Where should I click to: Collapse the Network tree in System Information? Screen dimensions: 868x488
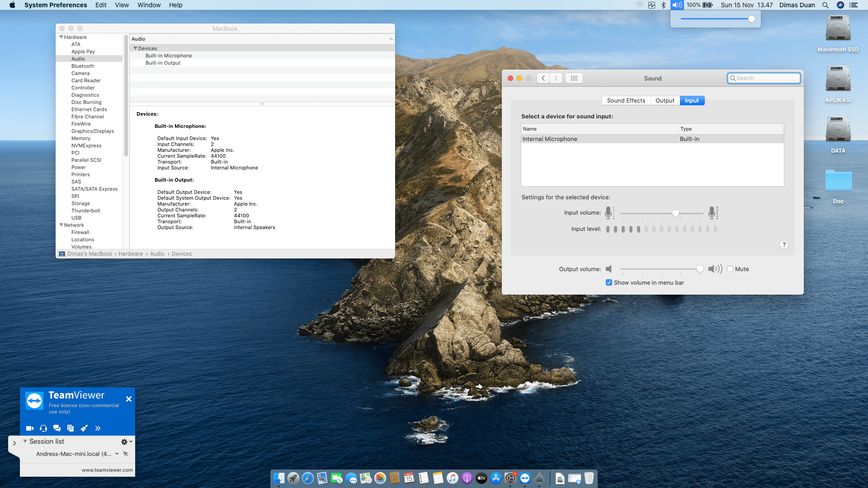tap(61, 225)
